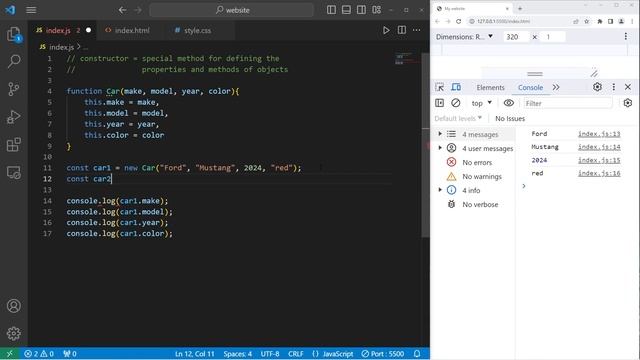The width and height of the screenshot is (640, 360).
Task: Open the Accounts menu in activity bar
Action: (14, 306)
